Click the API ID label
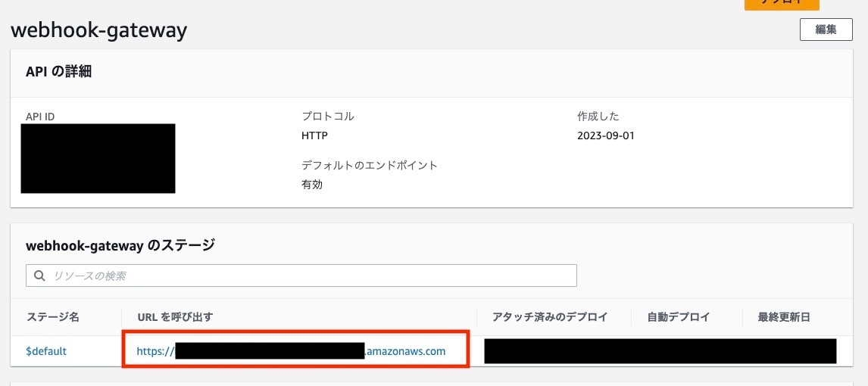Screen dimensions: 868x386 point(40,117)
